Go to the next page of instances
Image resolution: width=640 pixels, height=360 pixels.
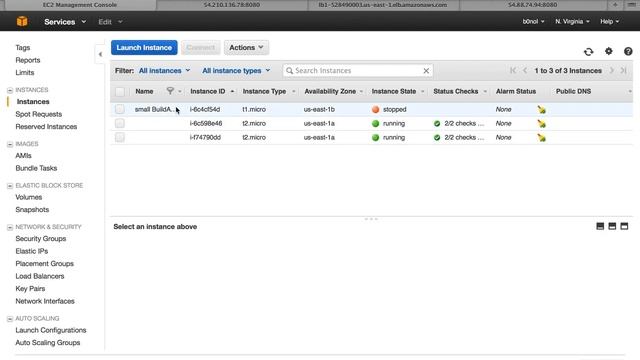(x=611, y=71)
